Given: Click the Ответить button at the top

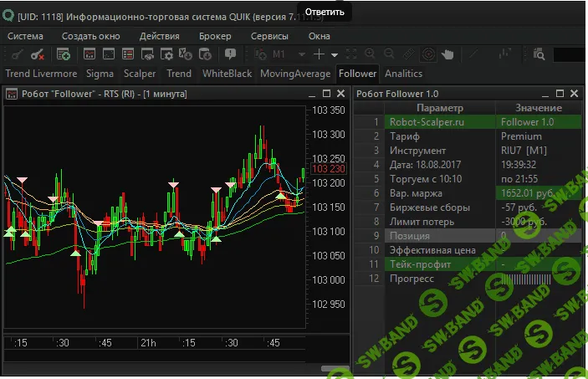Looking at the screenshot, I should point(325,11).
